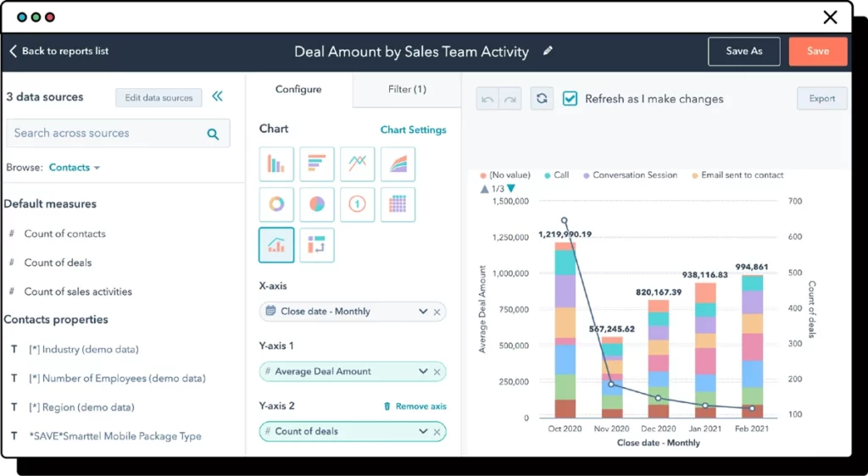868x476 pixels.
Task: Toggle Conversation Session legend item
Action: coord(634,175)
